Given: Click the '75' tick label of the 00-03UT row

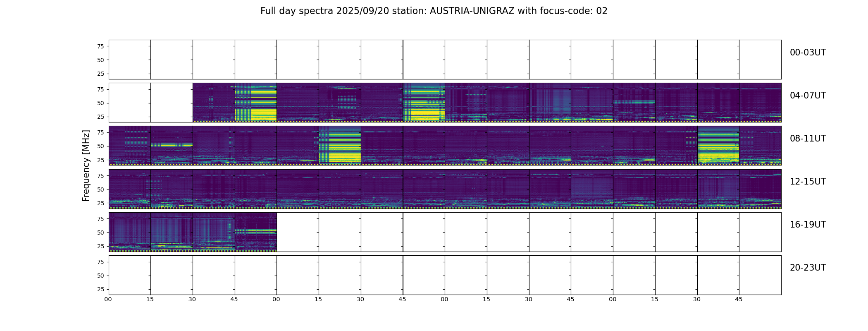Looking at the screenshot, I should 100,46.
